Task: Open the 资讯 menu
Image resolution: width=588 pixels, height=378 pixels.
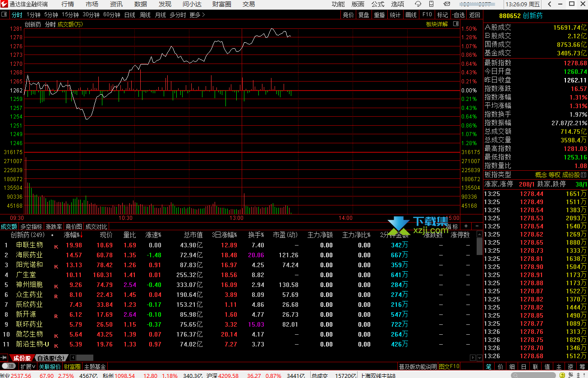Action: click(x=116, y=4)
